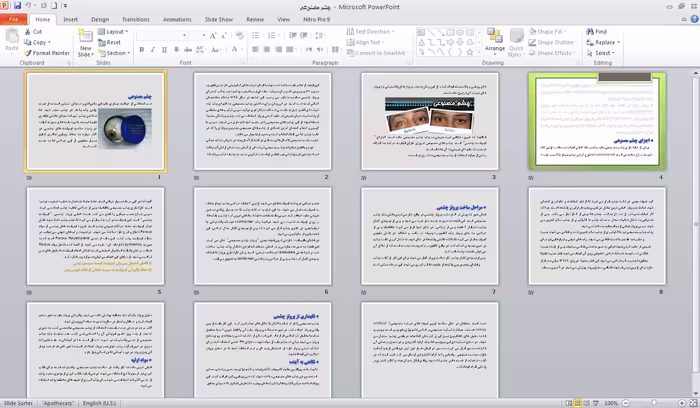Toggle Underline formatting
Screen dimensions: 700x408
point(164,50)
